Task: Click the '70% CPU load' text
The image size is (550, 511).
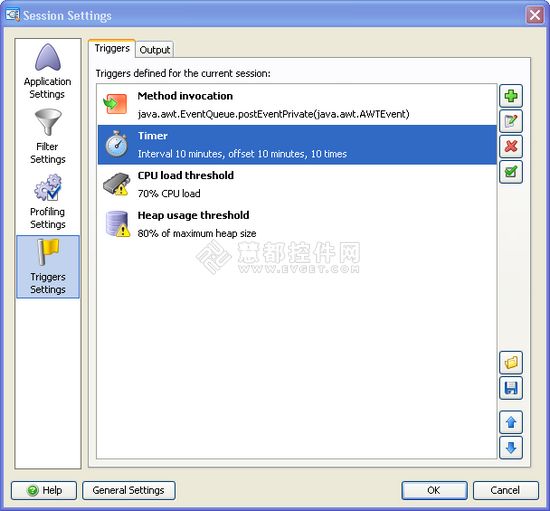Action: click(169, 193)
